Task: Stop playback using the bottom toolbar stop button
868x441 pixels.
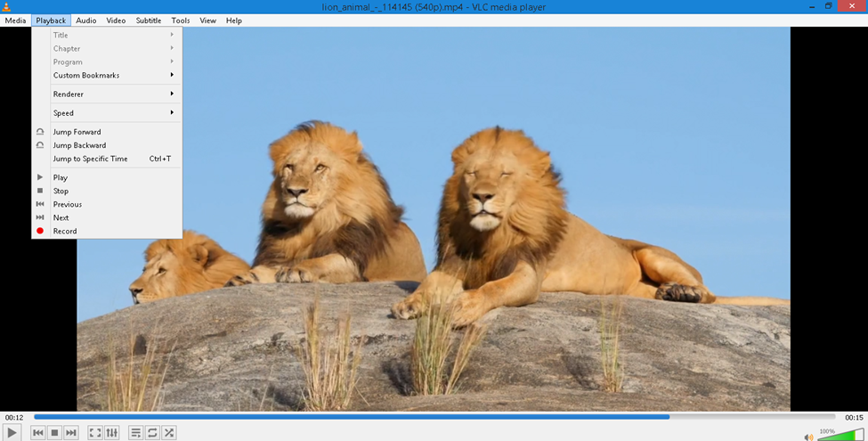Action: pos(54,433)
